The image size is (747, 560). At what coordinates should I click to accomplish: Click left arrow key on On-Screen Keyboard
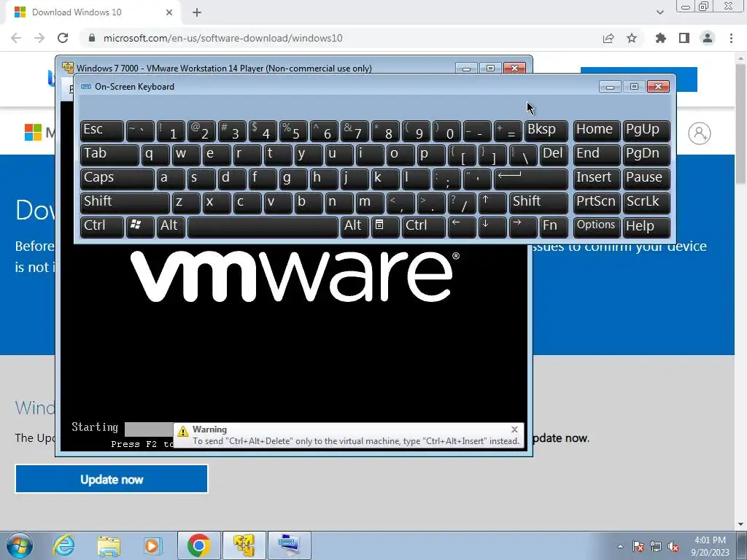pos(462,226)
